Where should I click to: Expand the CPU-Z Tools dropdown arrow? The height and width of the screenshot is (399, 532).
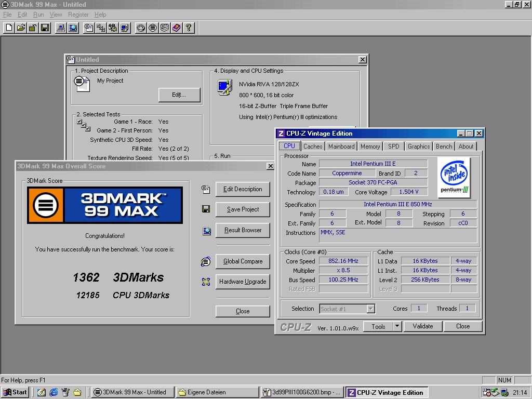(397, 326)
